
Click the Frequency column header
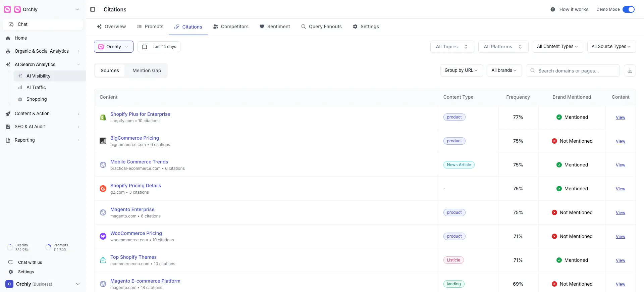click(518, 97)
